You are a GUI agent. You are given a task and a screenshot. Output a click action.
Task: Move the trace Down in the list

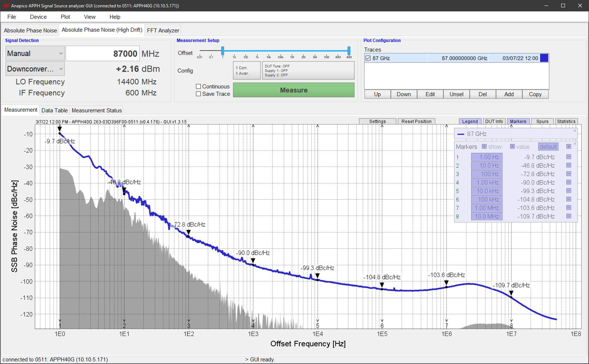click(x=404, y=94)
